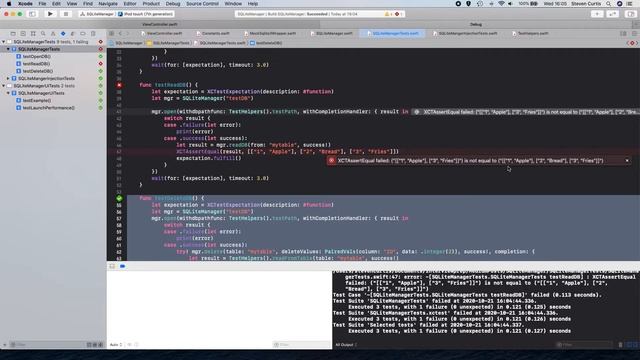Open the Auto variables view dropdown
Image resolution: width=640 pixels, height=360 pixels.
pyautogui.click(x=116, y=345)
